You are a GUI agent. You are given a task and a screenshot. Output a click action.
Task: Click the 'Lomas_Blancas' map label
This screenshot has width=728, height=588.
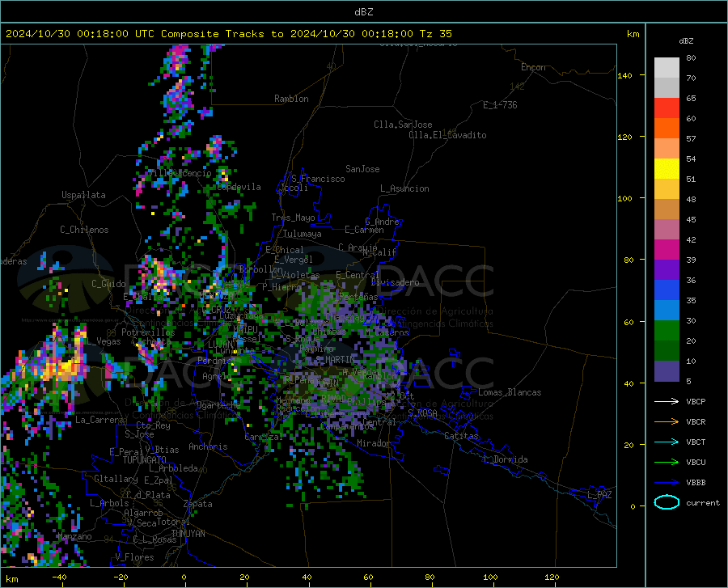tap(510, 392)
